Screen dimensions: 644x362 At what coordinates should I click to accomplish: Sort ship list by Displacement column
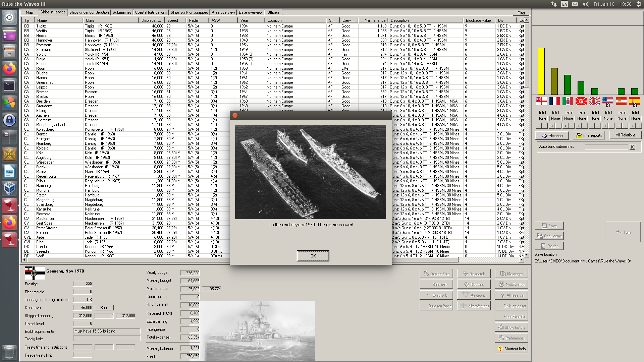click(151, 20)
